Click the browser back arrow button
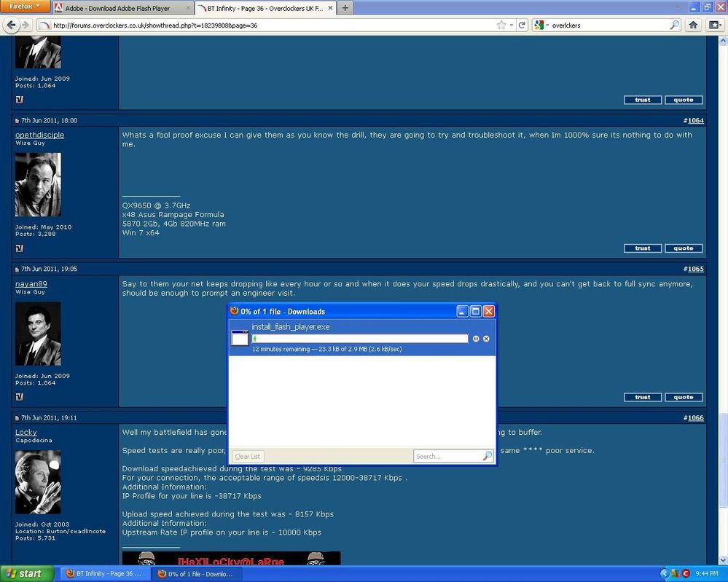The height and width of the screenshot is (582, 728). tap(12, 25)
